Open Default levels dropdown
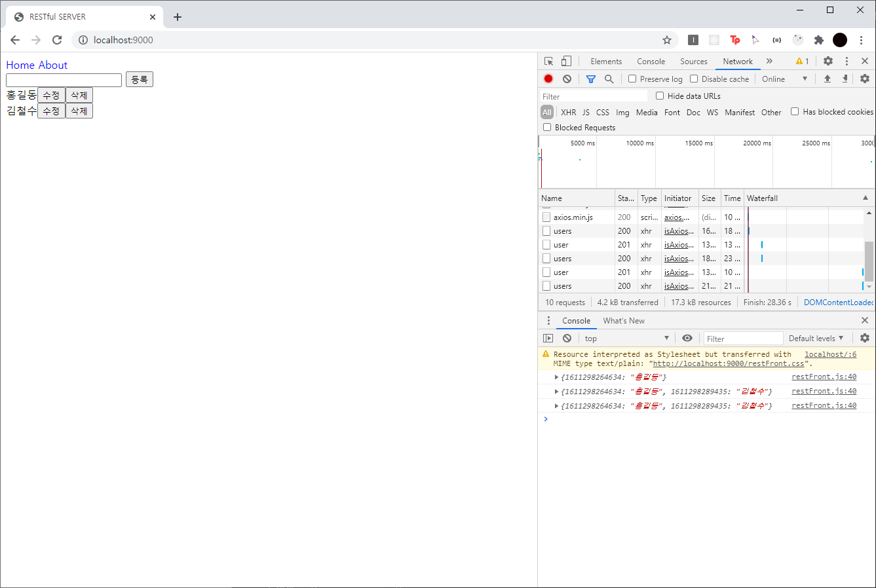The width and height of the screenshot is (876, 588). [x=816, y=339]
